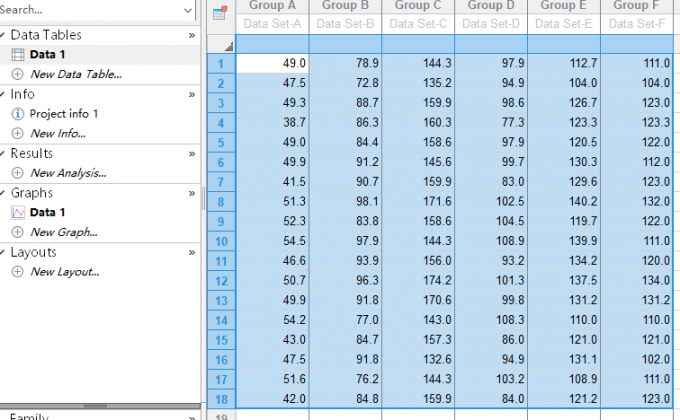Click plus icon beside New Layout

click(x=17, y=272)
